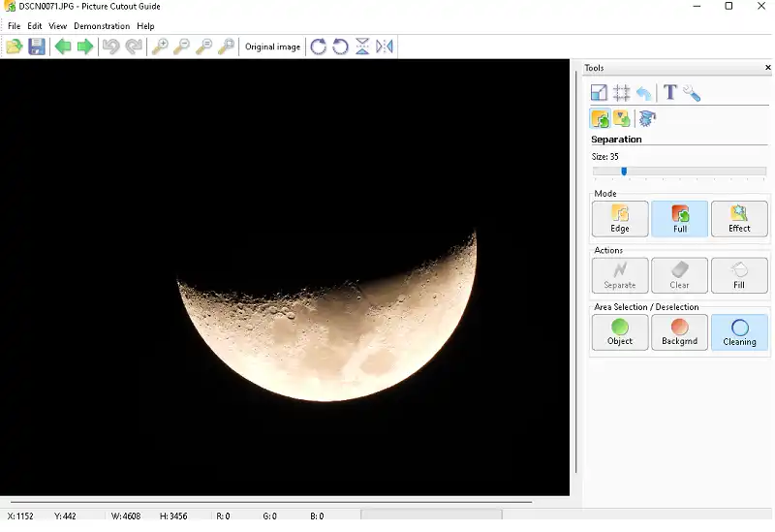Click the flip horizontal mirror icon
This screenshot has height=532, width=775.
pos(385,47)
